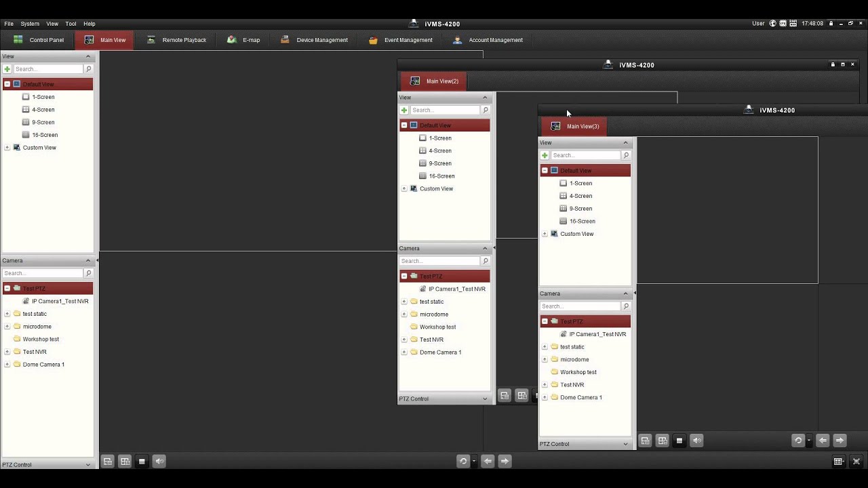Select 4-Screen layout in main window
This screenshot has height=488, width=868.
tap(43, 110)
